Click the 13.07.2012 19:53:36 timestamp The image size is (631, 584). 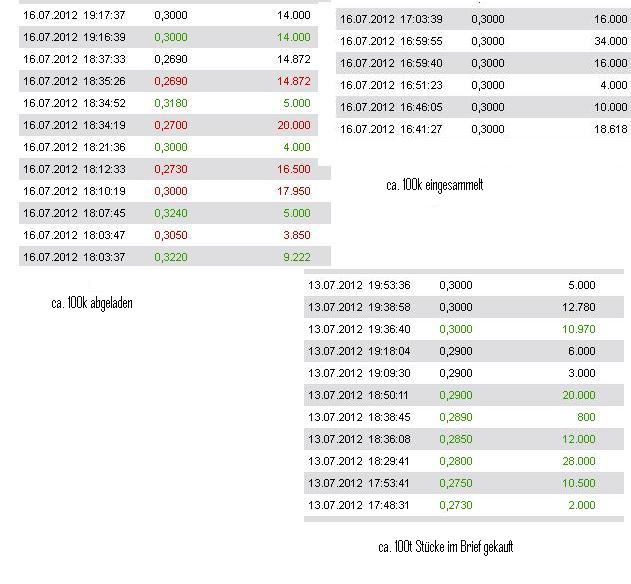coord(359,285)
